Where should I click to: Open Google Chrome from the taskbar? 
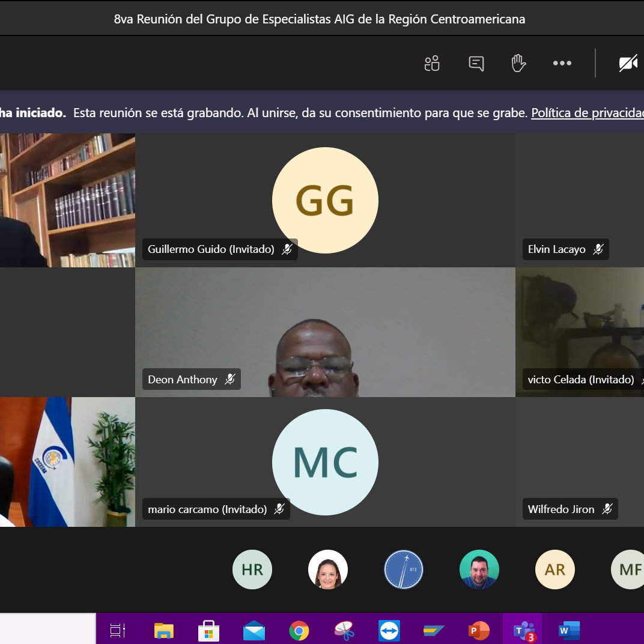[x=299, y=630]
